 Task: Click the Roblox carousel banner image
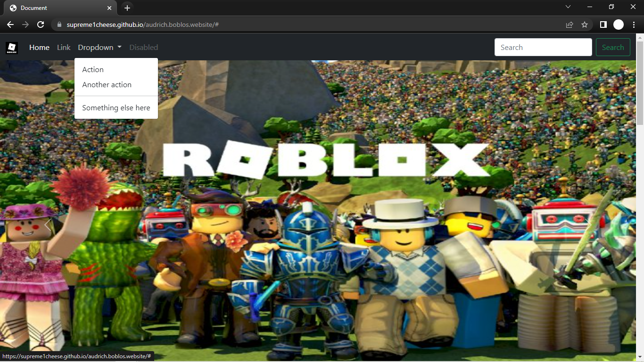(x=318, y=211)
